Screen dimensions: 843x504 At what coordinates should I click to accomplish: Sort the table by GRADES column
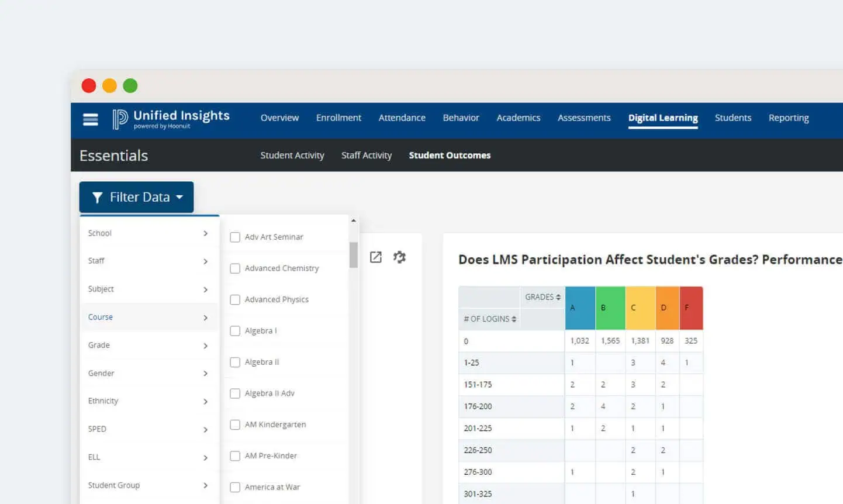pyautogui.click(x=542, y=297)
